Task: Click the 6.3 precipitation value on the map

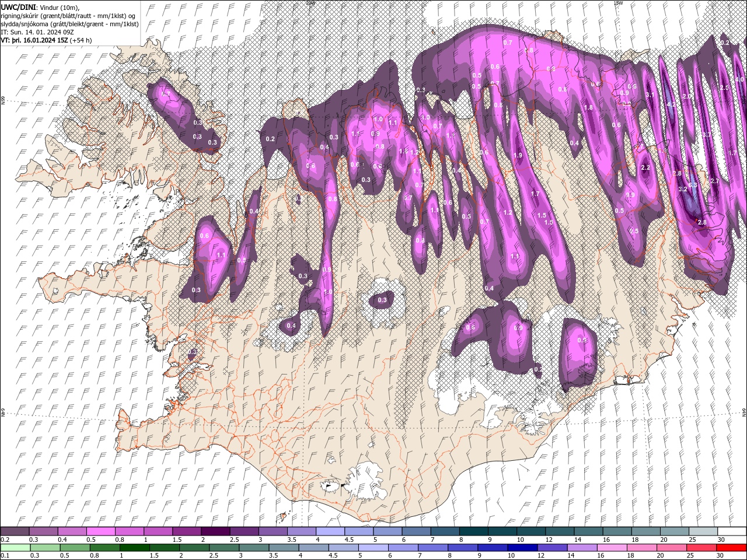Action: (693, 185)
